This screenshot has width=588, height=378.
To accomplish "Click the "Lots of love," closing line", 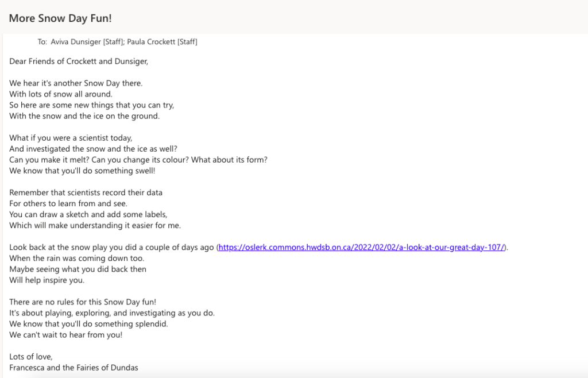I will click(x=31, y=357).
